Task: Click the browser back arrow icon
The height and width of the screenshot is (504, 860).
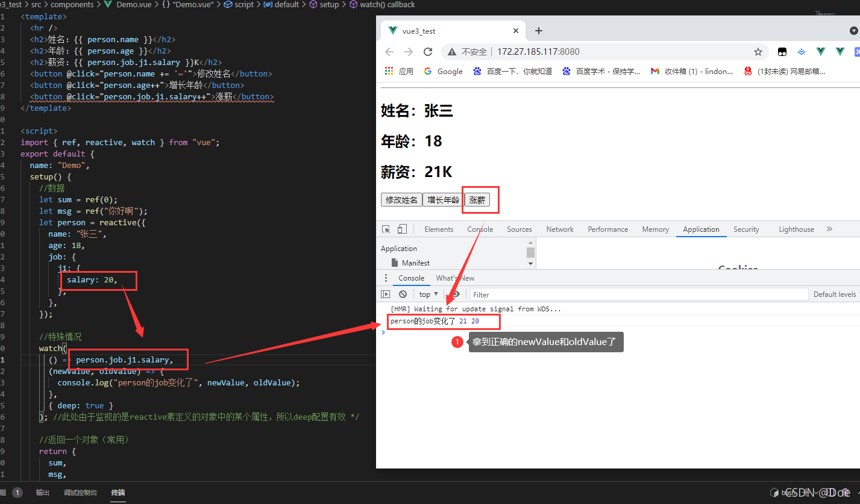Action: pyautogui.click(x=389, y=52)
